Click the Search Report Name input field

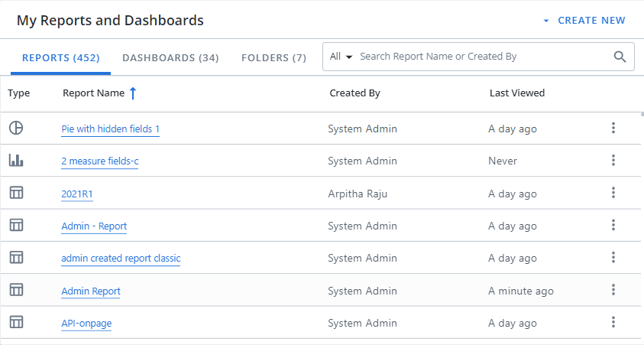point(481,57)
